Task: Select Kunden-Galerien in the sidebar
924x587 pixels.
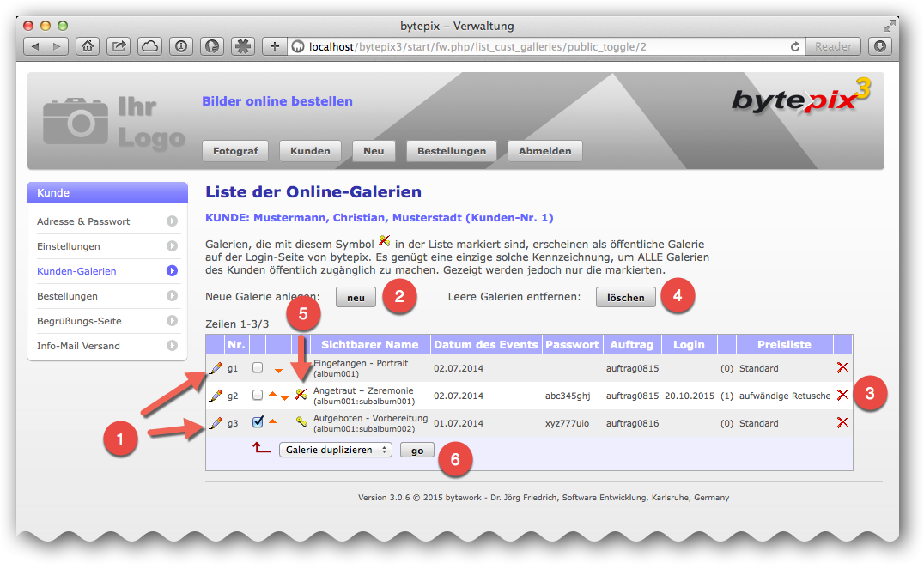Action: pyautogui.click(x=107, y=271)
